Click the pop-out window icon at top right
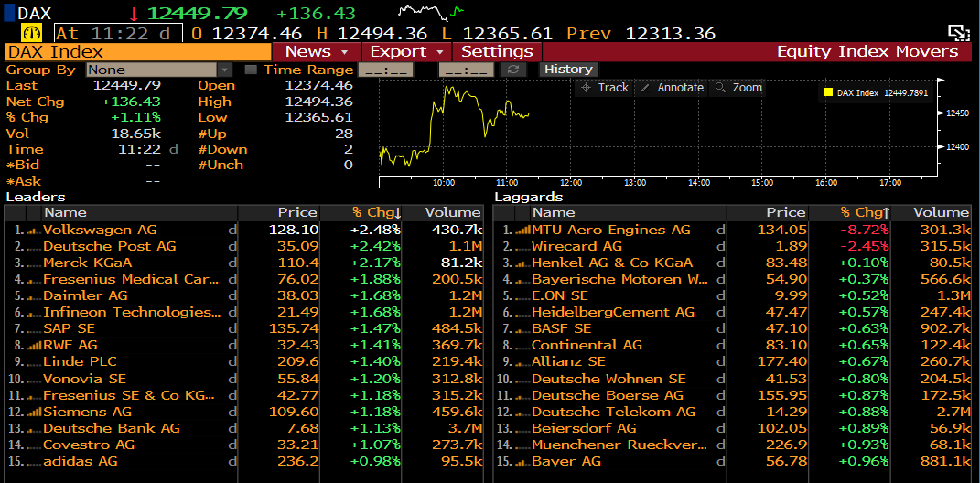The image size is (980, 483). [x=958, y=33]
